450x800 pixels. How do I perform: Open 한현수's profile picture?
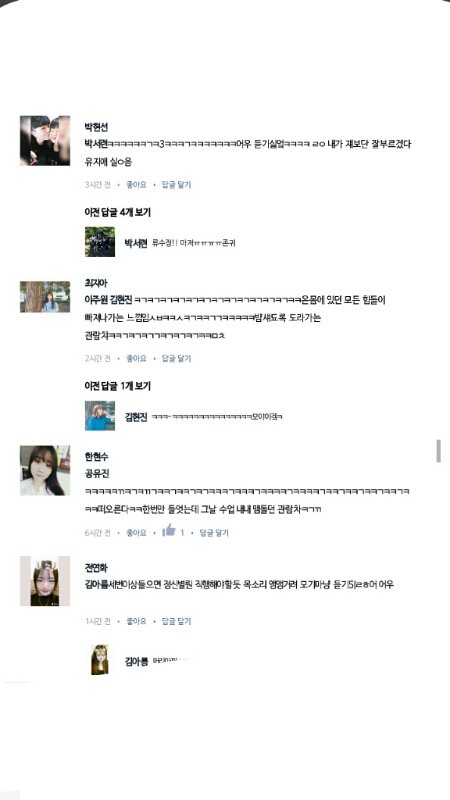point(45,470)
